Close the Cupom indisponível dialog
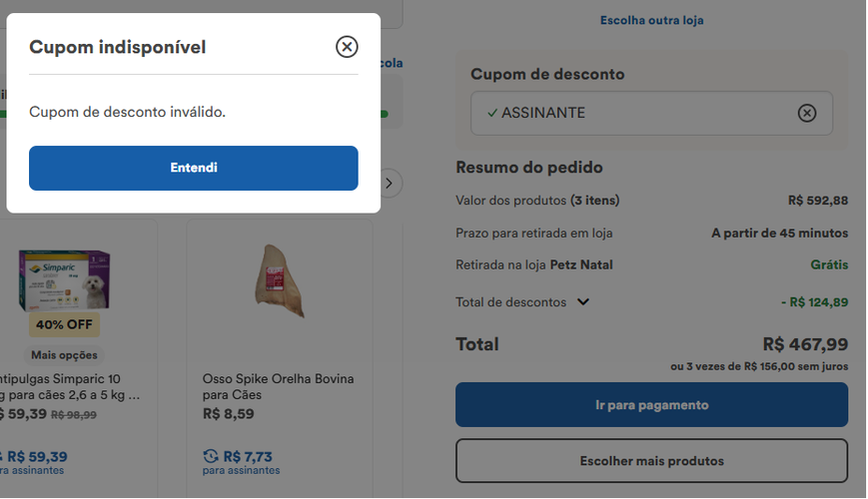The width and height of the screenshot is (868, 499). (347, 47)
